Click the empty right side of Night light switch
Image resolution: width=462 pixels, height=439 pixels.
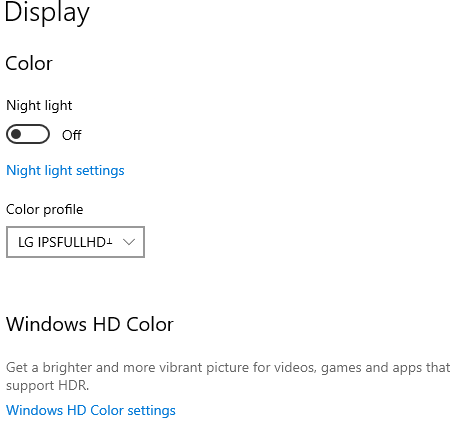click(37, 134)
